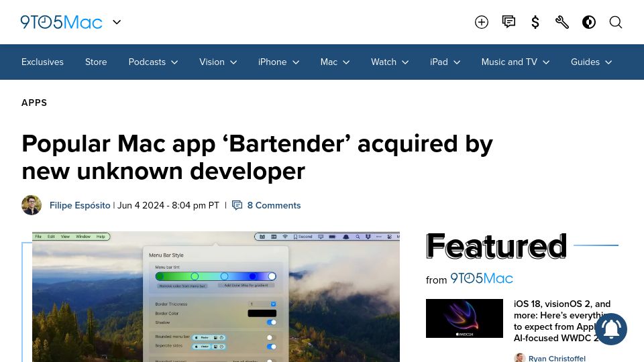Open the Vision nav item
Image resolution: width=644 pixels, height=362 pixels.
coord(212,62)
